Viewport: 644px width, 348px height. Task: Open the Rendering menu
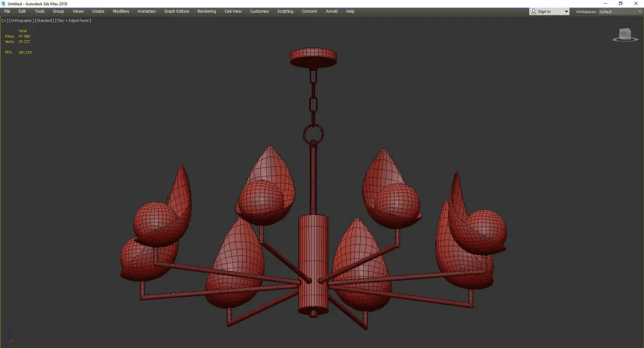tap(207, 11)
